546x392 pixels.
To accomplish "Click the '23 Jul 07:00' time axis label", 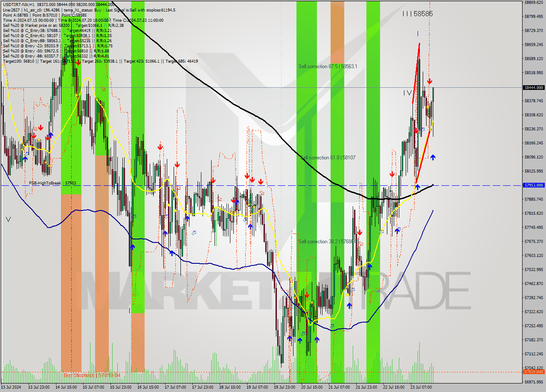I will click(x=421, y=387).
